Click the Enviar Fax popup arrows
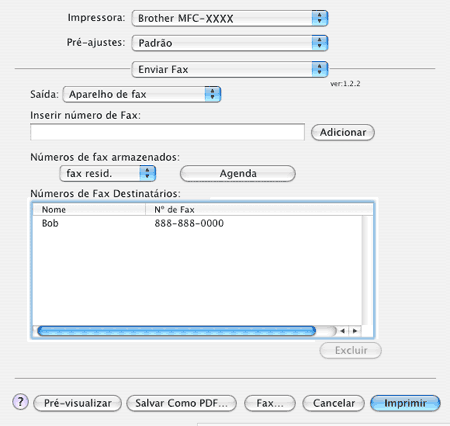 tap(320, 69)
